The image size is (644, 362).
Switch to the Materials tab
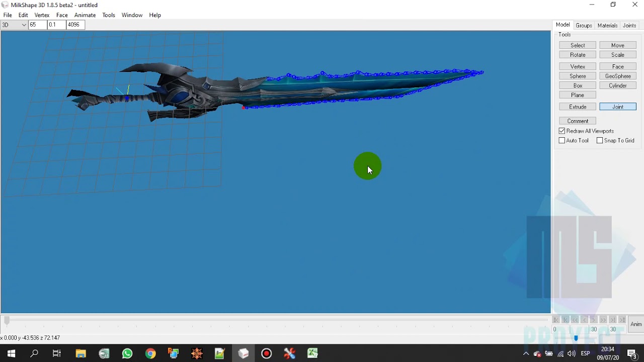click(x=607, y=26)
